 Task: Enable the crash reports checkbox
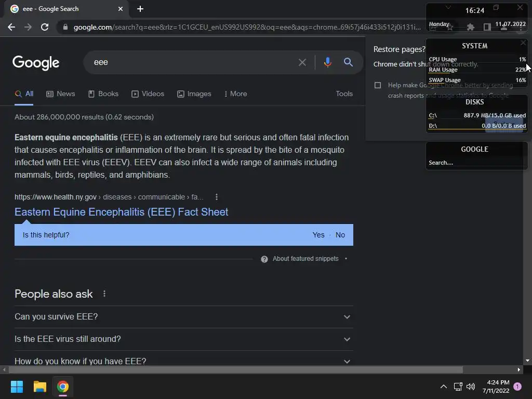pos(378,85)
